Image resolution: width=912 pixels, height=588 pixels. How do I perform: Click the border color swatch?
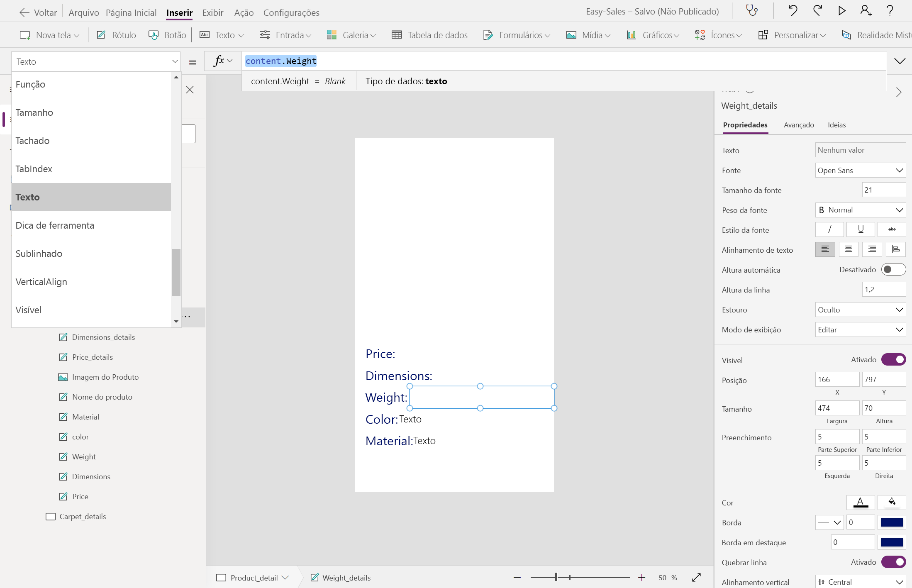[x=892, y=522]
